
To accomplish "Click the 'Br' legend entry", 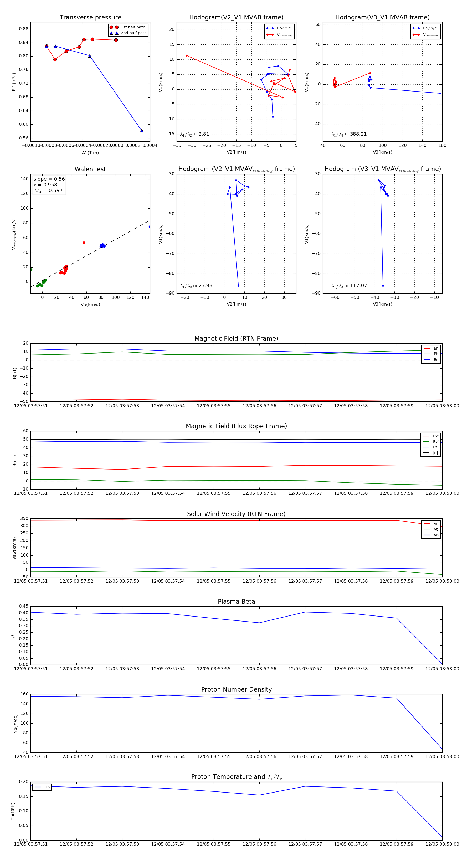I will [431, 349].
